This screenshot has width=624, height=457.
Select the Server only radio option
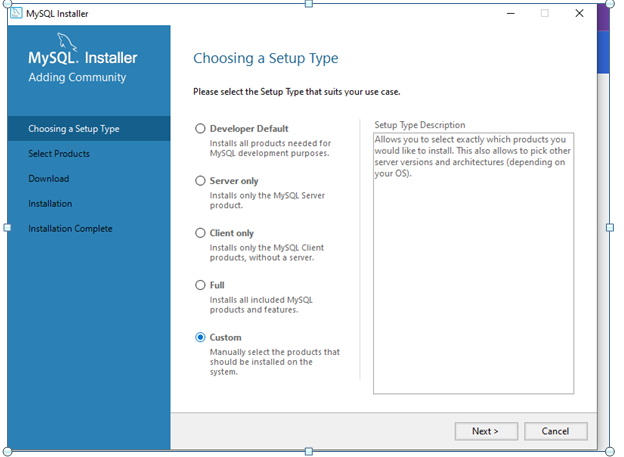(200, 181)
